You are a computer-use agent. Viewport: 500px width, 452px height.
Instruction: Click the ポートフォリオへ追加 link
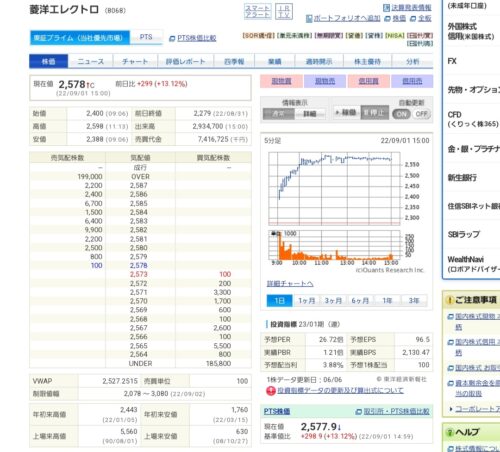(347, 18)
